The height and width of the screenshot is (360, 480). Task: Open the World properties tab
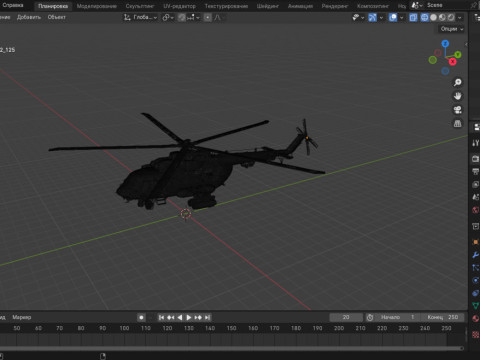[476, 210]
